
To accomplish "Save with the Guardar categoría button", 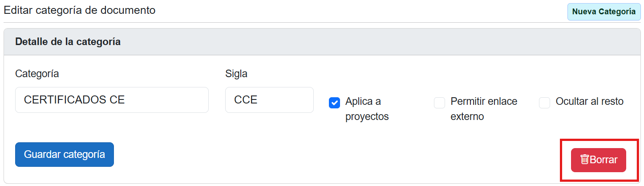I will (65, 154).
